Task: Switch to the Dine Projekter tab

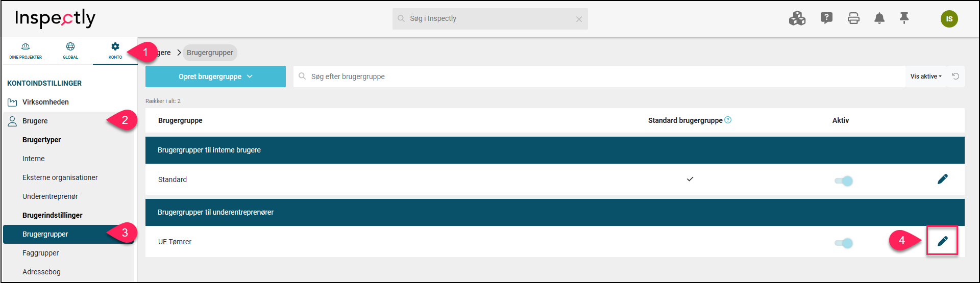Action: pyautogui.click(x=26, y=51)
